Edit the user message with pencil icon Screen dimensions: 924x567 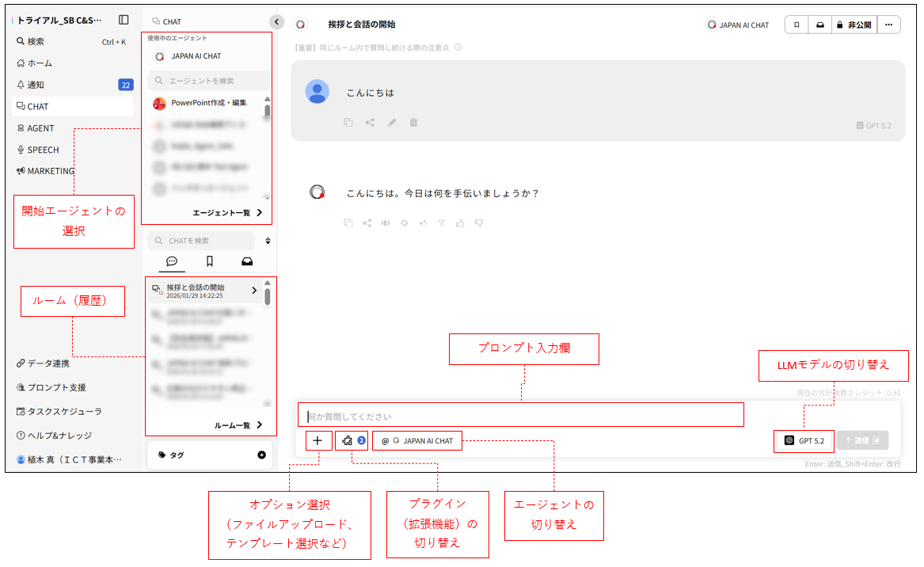tap(391, 123)
